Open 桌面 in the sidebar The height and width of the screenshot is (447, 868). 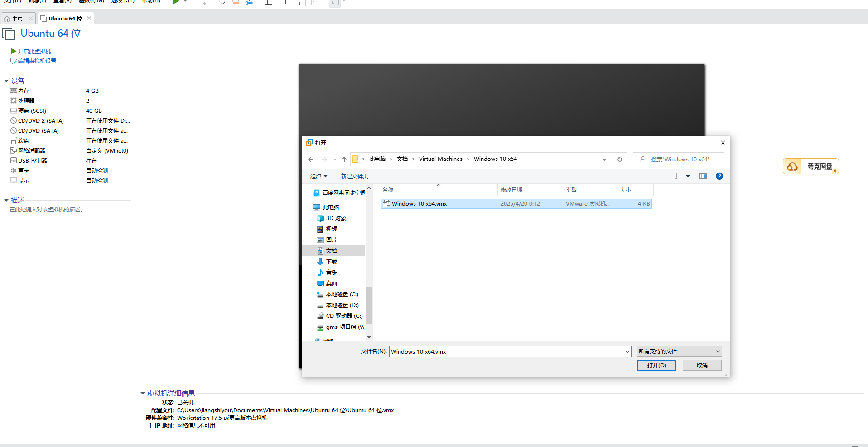(x=327, y=284)
